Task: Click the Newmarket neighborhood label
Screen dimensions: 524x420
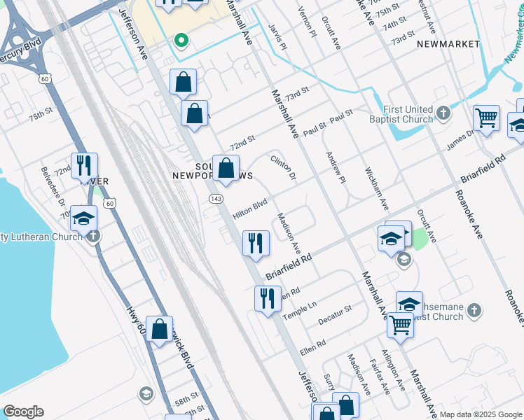Action: tap(448, 44)
